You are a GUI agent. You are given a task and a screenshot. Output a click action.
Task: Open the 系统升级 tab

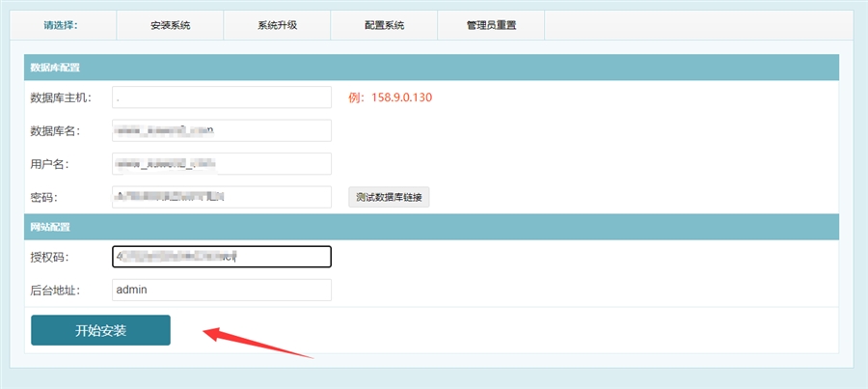[x=277, y=25]
